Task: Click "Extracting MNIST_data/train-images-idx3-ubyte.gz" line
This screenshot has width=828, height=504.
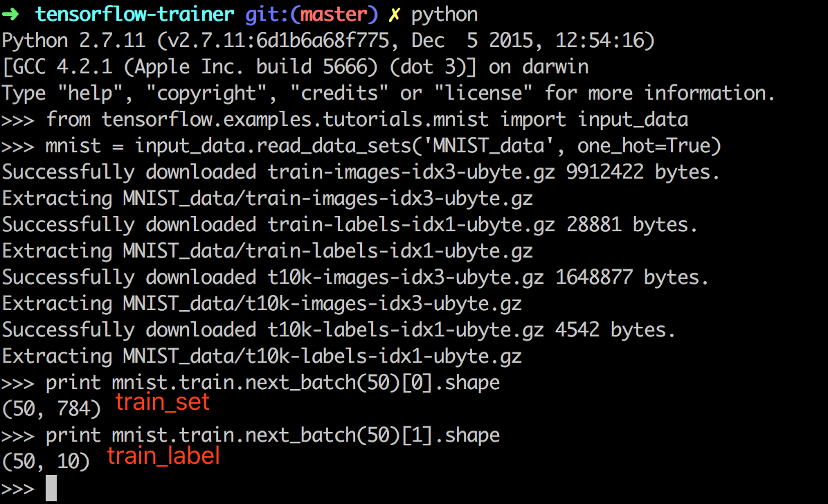Action: (267, 199)
